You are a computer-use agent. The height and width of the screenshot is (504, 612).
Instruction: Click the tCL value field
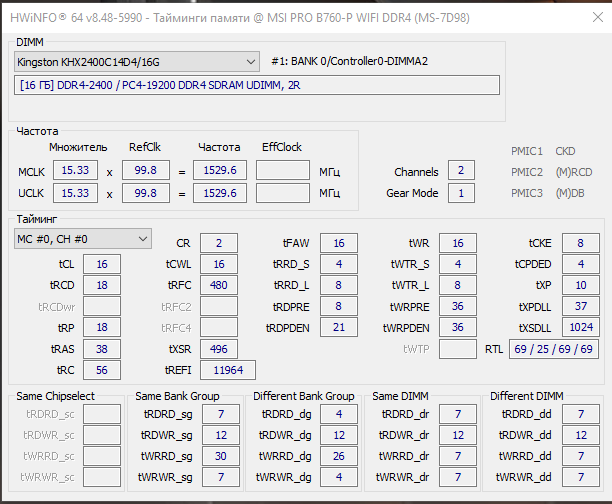(x=102, y=264)
